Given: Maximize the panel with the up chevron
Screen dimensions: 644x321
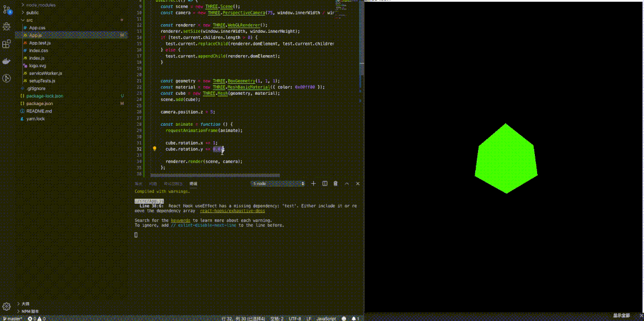Looking at the screenshot, I should click(x=346, y=184).
